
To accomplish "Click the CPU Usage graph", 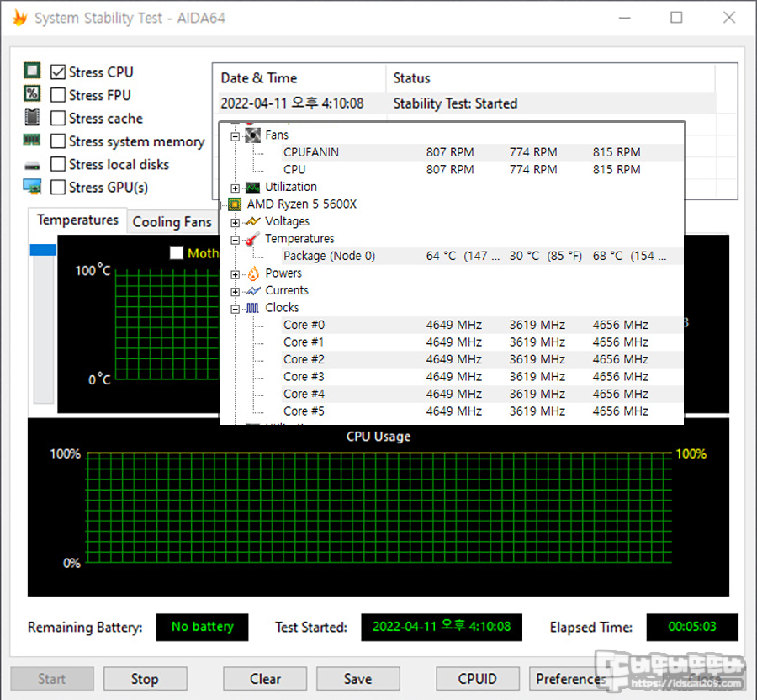I will [378, 507].
